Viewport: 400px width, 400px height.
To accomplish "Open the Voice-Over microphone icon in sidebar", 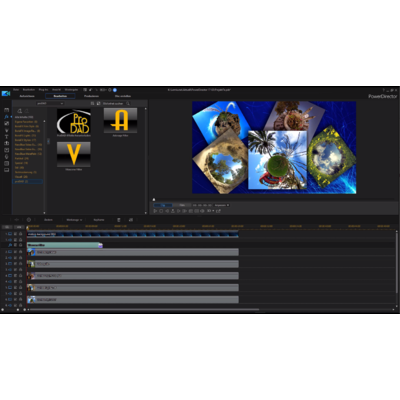I will tap(6, 157).
